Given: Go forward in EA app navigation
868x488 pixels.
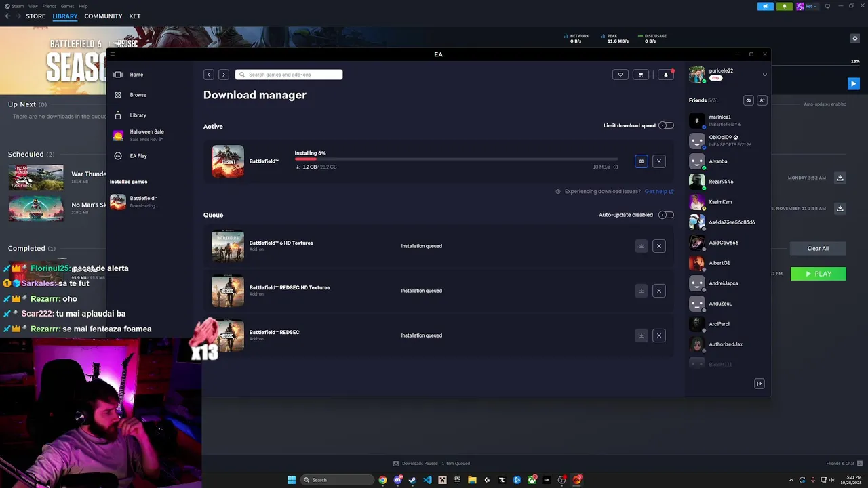Looking at the screenshot, I should [224, 75].
